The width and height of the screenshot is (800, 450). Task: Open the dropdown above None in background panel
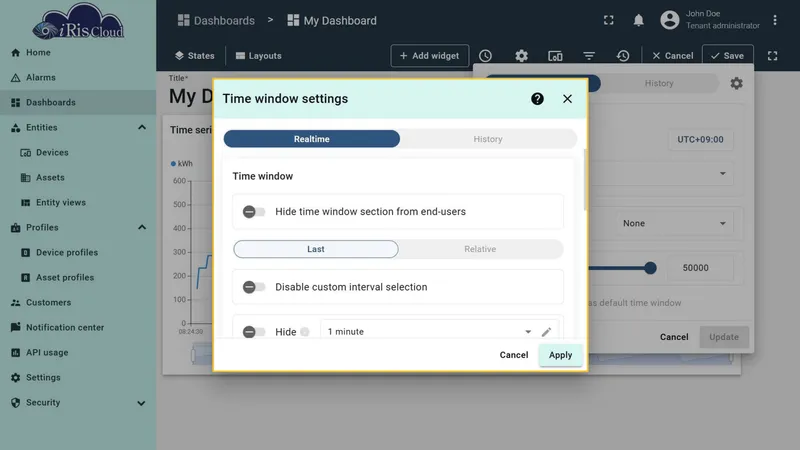pyautogui.click(x=661, y=173)
